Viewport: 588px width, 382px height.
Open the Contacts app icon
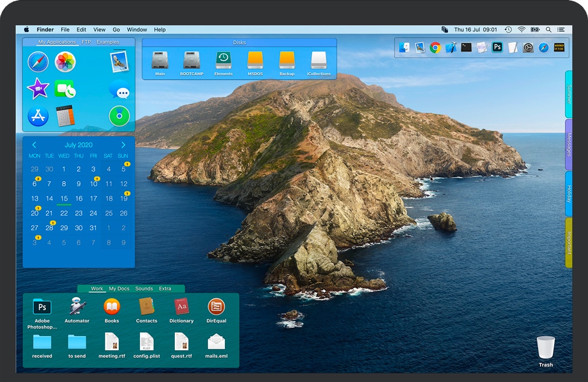point(147,306)
